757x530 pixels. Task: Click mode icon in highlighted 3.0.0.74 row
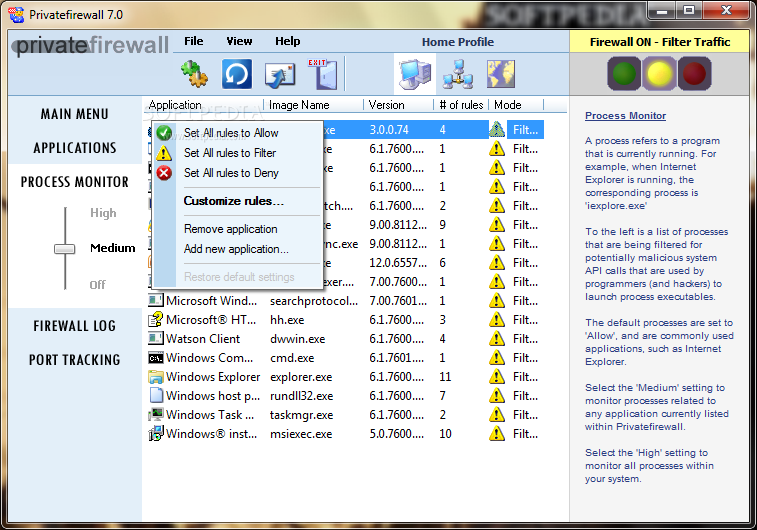point(497,130)
